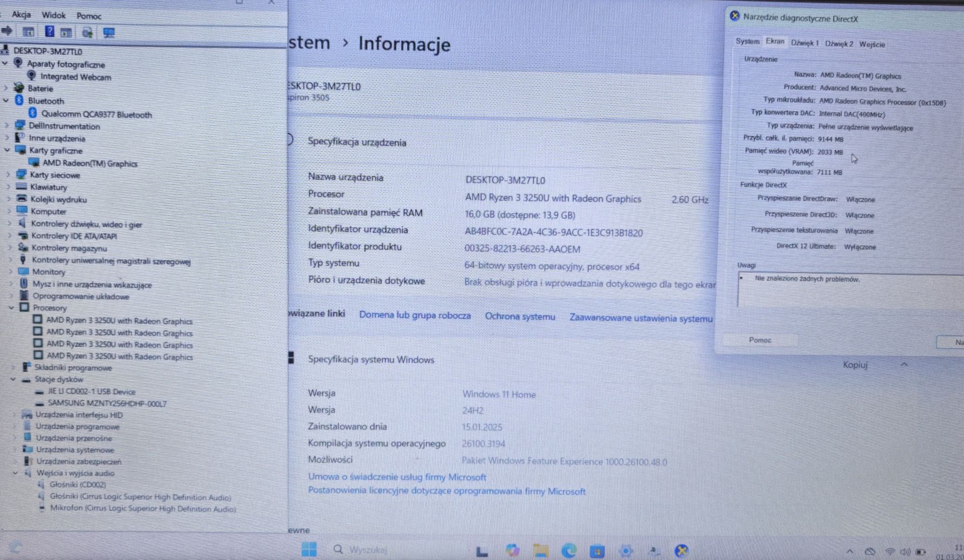Open Zaawansowane ustawienia systemu link
Image resolution: width=964 pixels, height=560 pixels.
pos(641,318)
